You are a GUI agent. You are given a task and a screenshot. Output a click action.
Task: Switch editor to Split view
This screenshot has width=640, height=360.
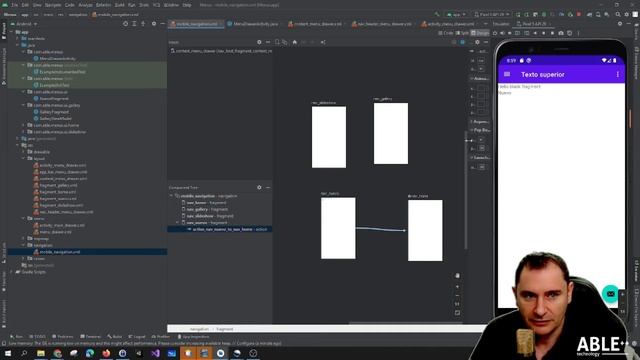tap(462, 33)
